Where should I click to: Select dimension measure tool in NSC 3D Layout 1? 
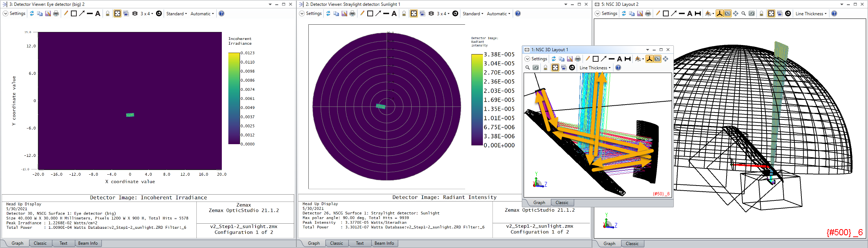628,59
